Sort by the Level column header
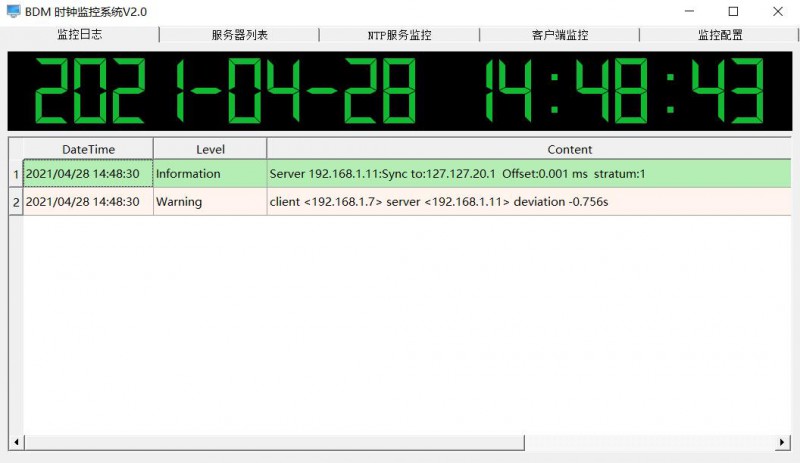The height and width of the screenshot is (463, 800). [210, 149]
